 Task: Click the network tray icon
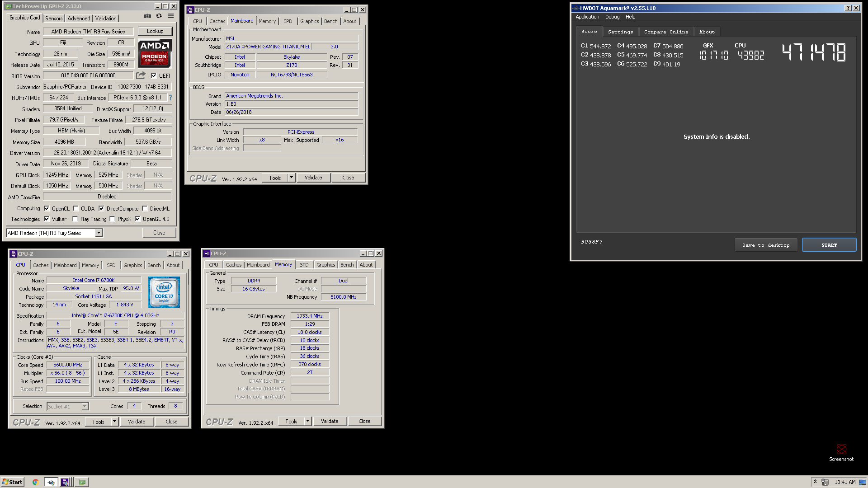[x=825, y=482]
